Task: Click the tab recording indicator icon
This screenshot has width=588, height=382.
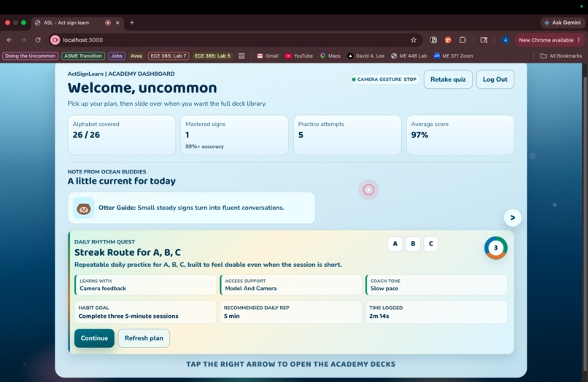Action: click(x=108, y=23)
